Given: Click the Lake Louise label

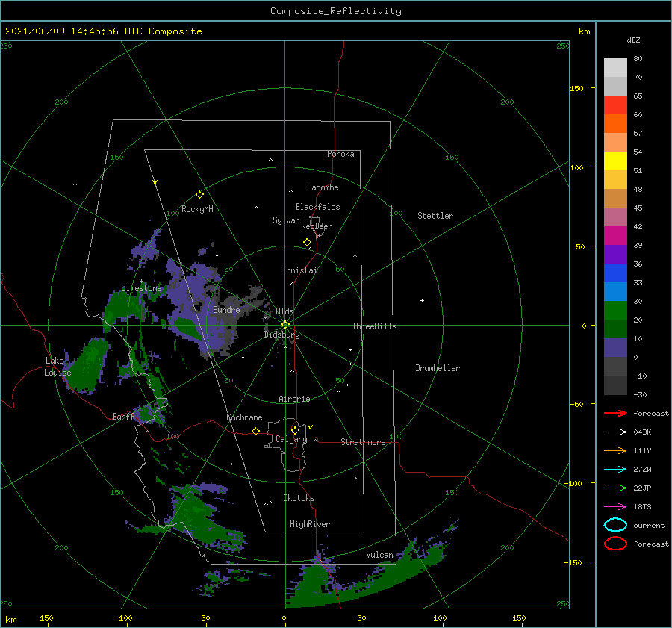Looking at the screenshot, I should (57, 367).
